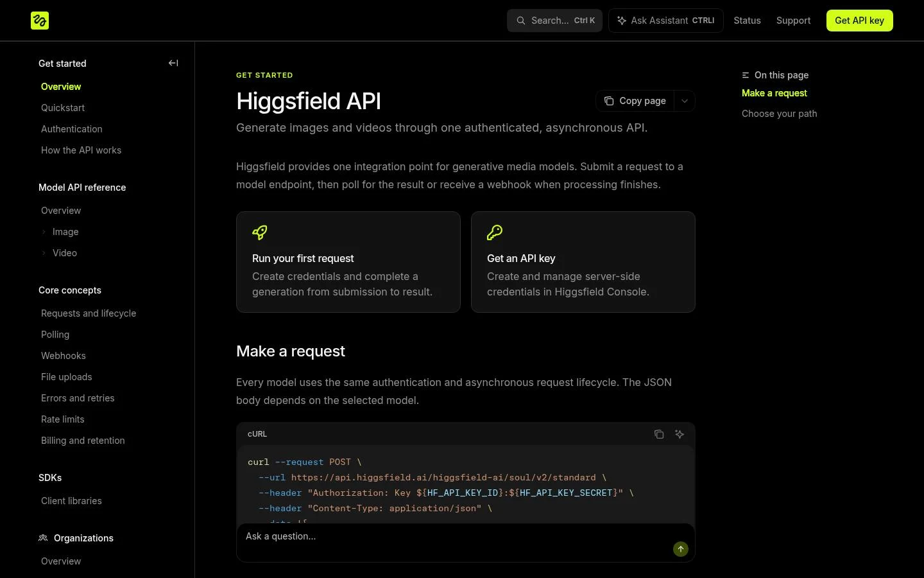Screen dimensions: 924x578
Task: Click the Get API key button
Action: tap(859, 21)
